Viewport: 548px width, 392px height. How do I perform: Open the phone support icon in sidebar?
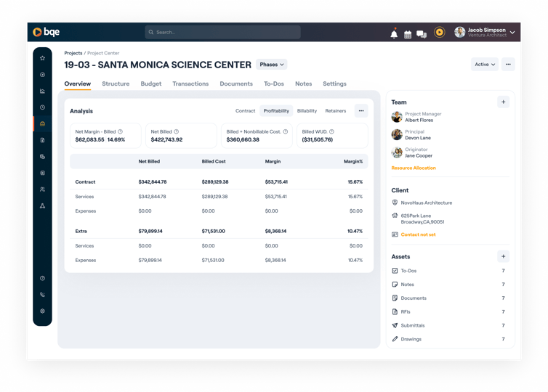42,295
